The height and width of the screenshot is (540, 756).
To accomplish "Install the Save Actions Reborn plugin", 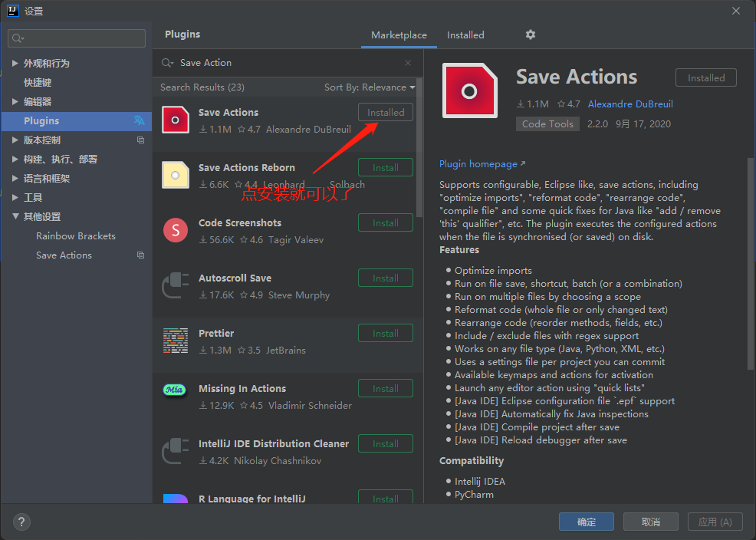I will [385, 167].
